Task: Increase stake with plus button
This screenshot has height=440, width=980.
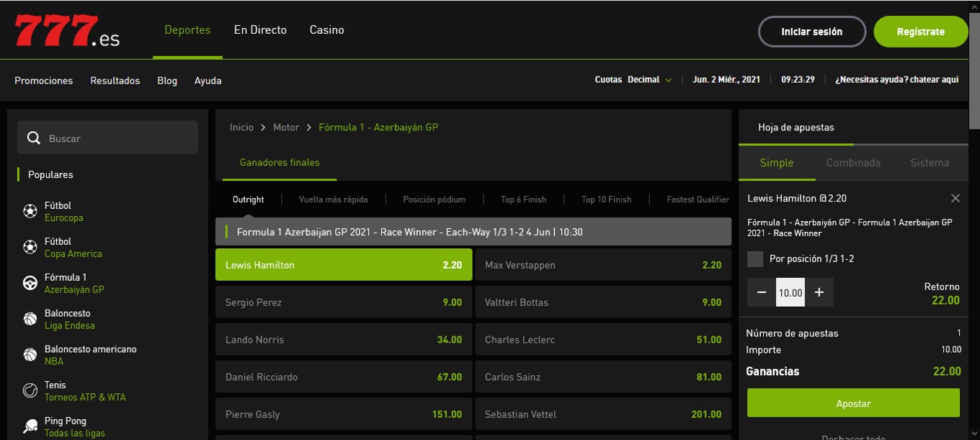Action: click(819, 292)
